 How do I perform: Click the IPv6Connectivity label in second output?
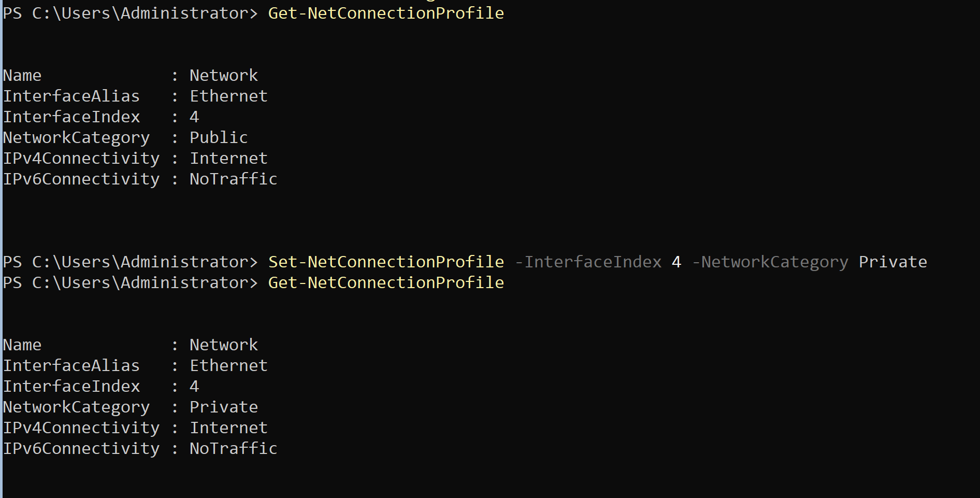81,448
